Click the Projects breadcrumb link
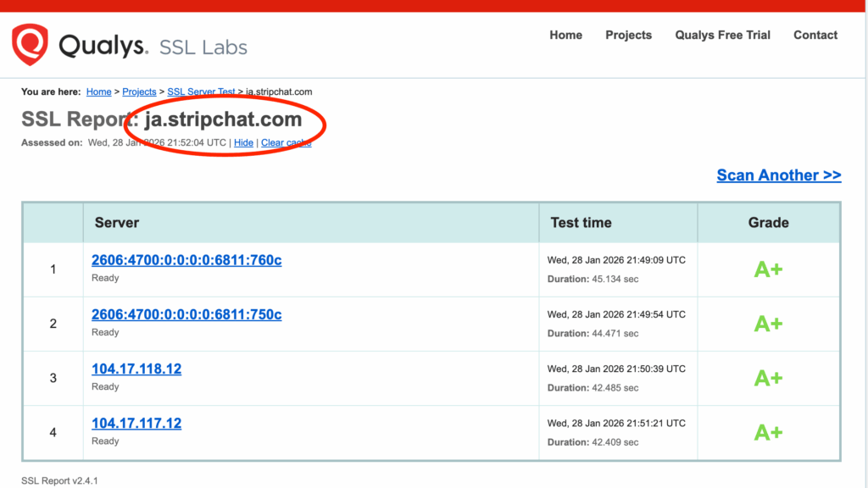Screen dimensions: 868x488 (x=139, y=91)
